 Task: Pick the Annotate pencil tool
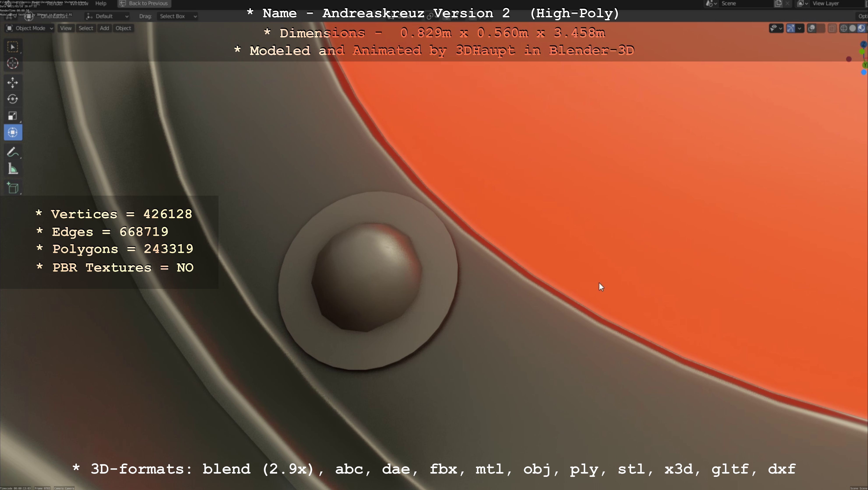click(x=13, y=152)
